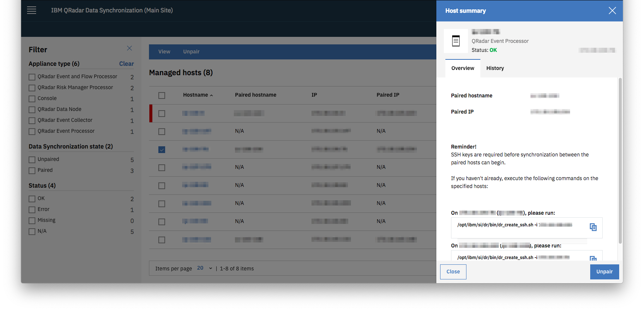Screen dimensions: 644x311
Task: Filter hosts by Missing status
Action: 32,221
